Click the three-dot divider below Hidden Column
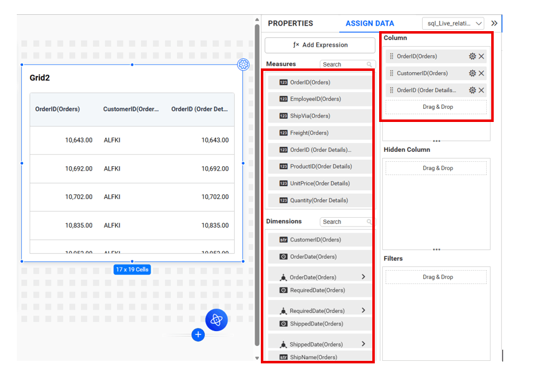 tap(436, 250)
